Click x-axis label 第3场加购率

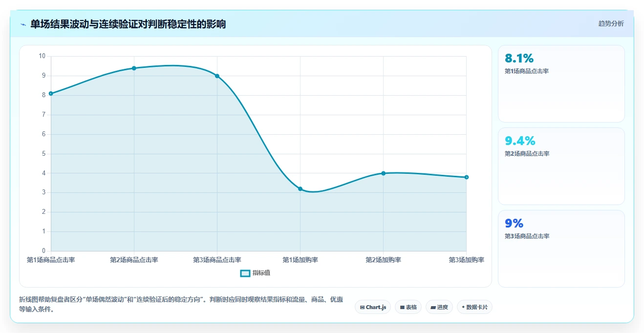(466, 260)
